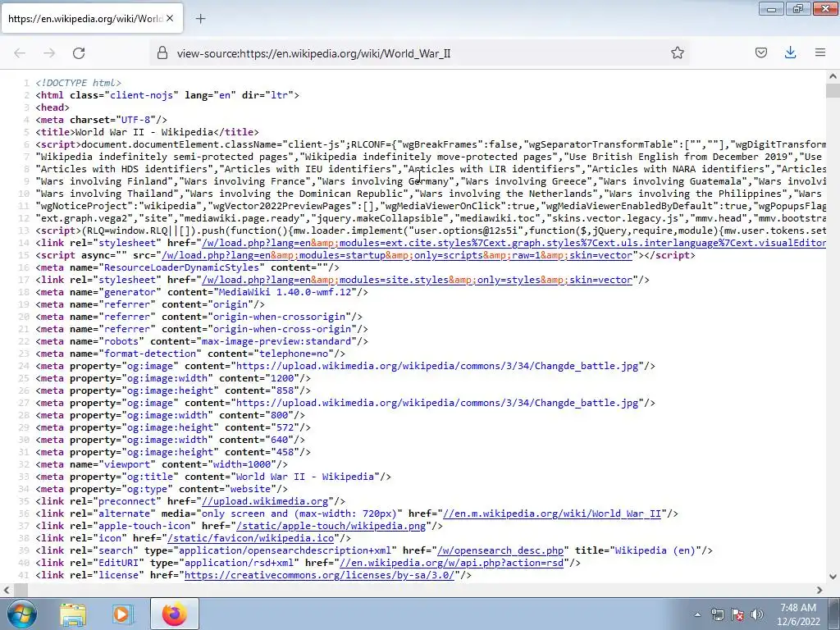This screenshot has height=630, width=840.
Task: Click the horizontal scrollbar left arrow
Action: click(x=7, y=590)
